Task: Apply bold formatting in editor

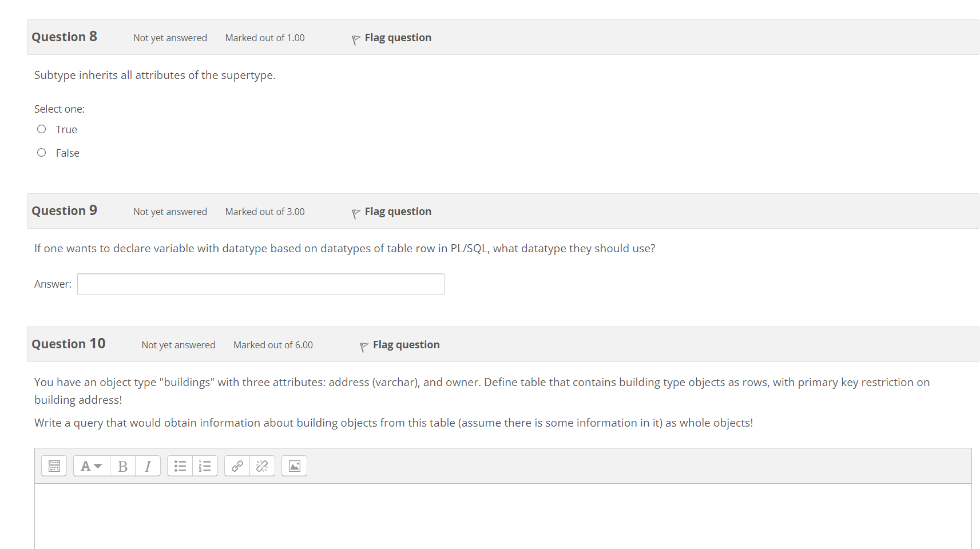Action: pyautogui.click(x=122, y=466)
